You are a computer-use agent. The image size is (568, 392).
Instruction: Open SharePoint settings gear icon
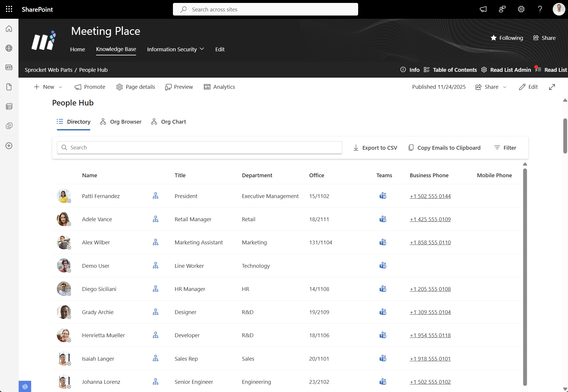(x=521, y=9)
